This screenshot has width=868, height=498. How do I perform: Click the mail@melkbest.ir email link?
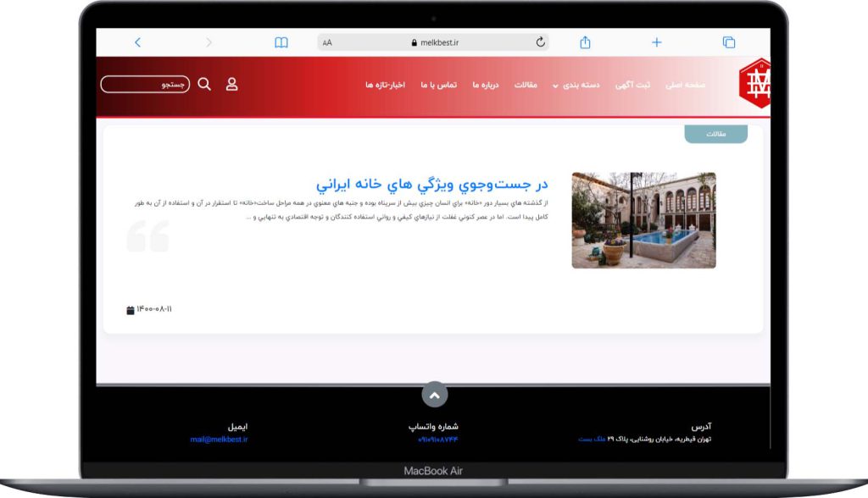pos(219,440)
